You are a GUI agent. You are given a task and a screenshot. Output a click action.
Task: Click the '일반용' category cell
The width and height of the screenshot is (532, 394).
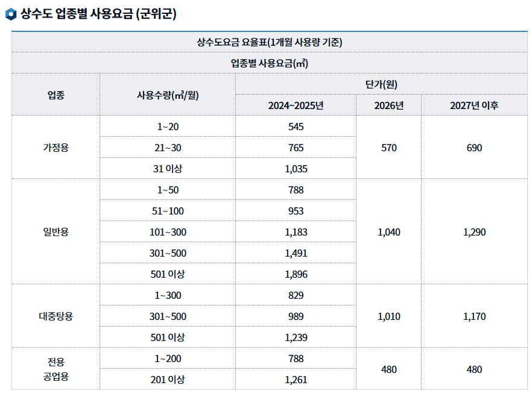pos(56,232)
